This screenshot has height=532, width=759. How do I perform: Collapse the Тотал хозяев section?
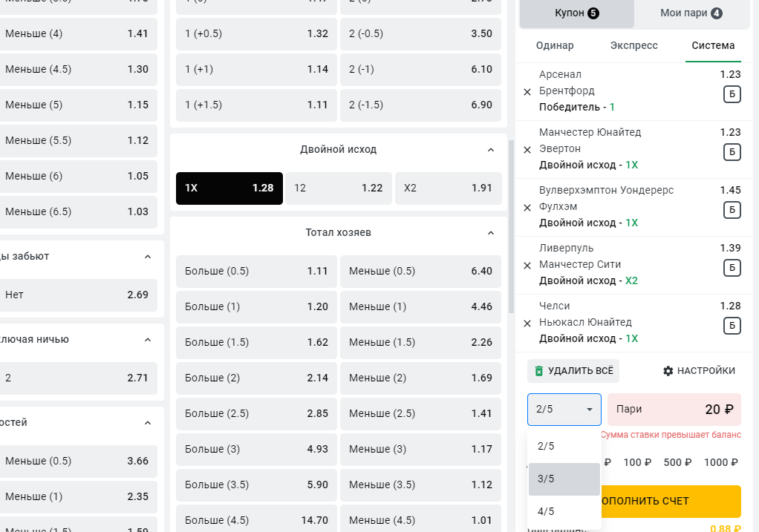[491, 233]
